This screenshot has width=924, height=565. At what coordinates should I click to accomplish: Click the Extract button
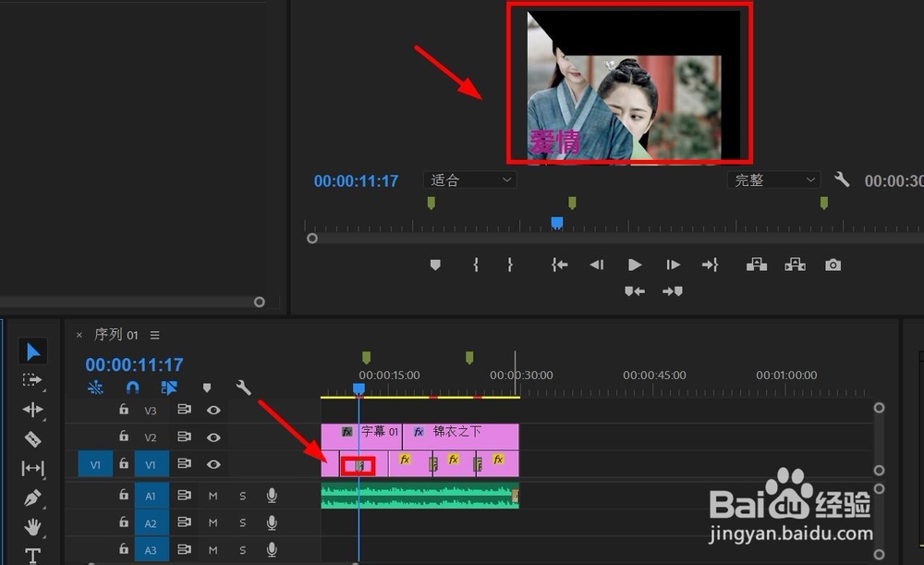point(795,264)
